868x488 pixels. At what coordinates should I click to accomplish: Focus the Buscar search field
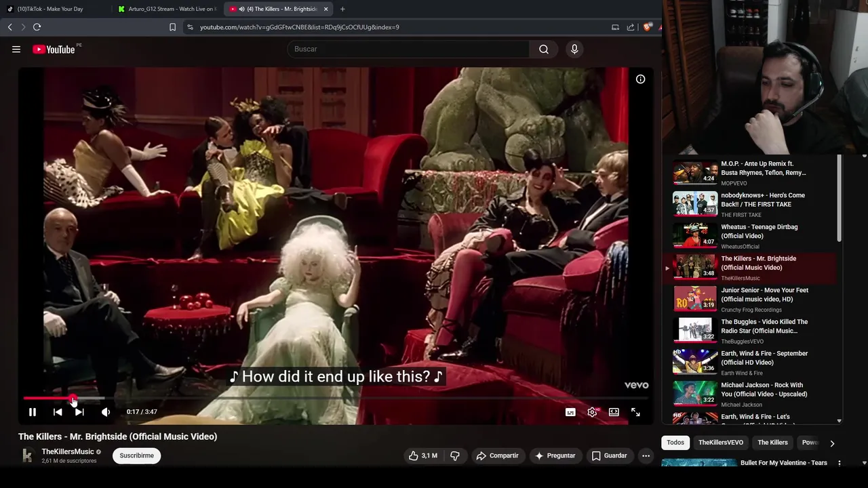coord(408,49)
